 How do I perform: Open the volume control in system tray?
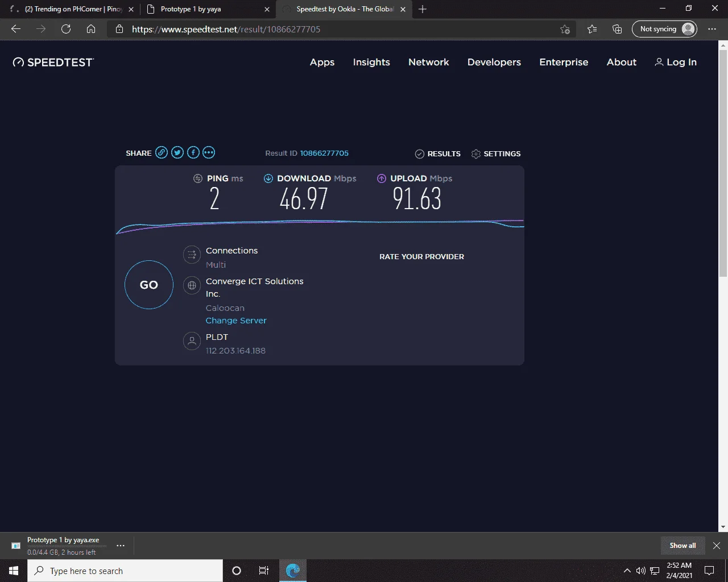(x=641, y=571)
